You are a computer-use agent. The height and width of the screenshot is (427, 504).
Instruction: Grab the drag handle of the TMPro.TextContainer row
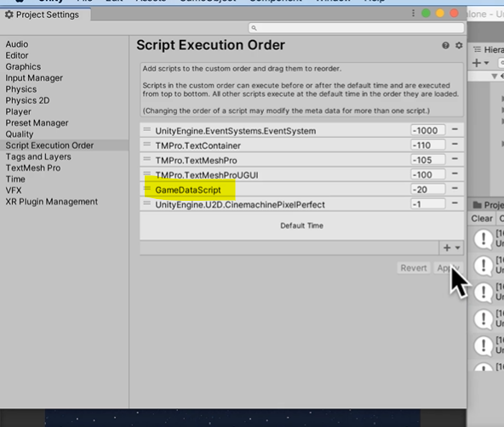[147, 145]
